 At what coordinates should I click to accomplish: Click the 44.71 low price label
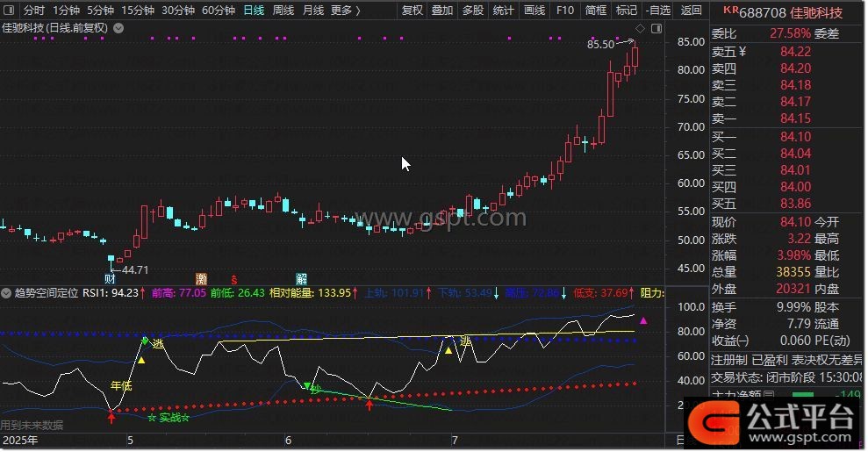pos(135,270)
